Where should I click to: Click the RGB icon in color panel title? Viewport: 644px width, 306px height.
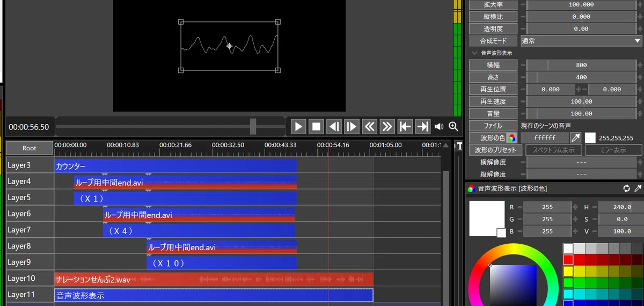coord(471,188)
